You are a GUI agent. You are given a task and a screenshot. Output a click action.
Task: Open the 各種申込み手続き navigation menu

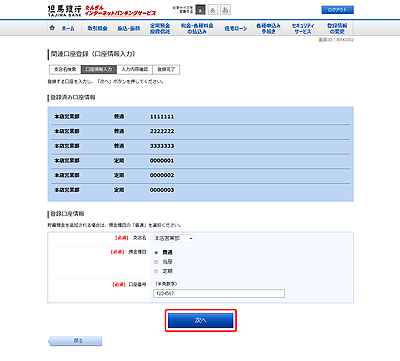pos(268,29)
